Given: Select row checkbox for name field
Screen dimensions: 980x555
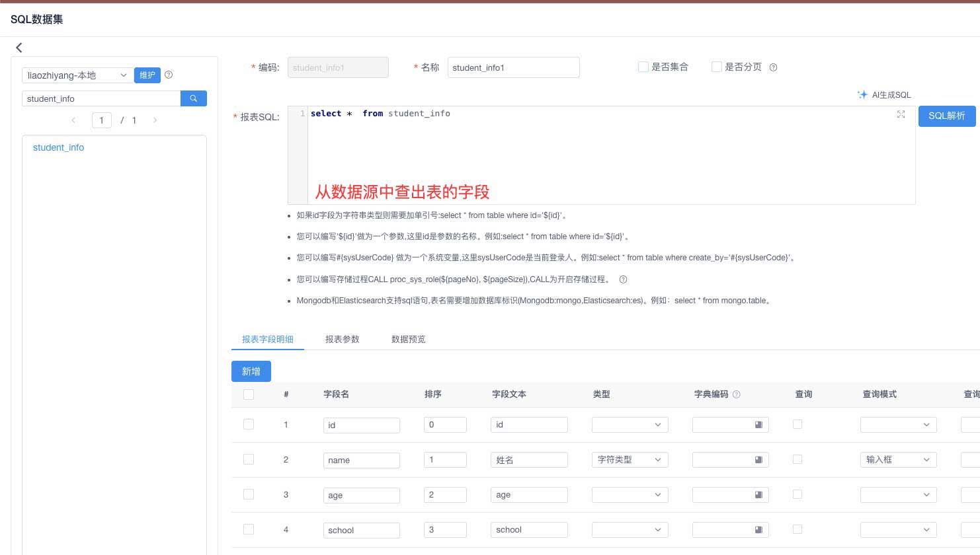Looking at the screenshot, I should pos(249,459).
